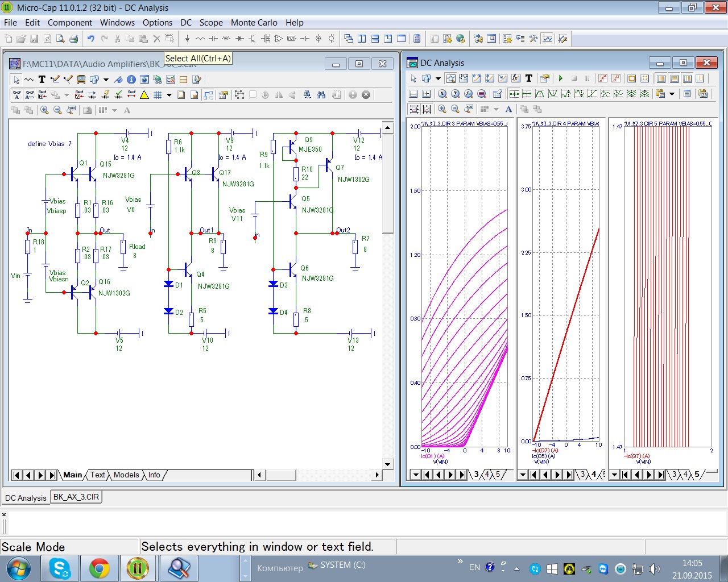This screenshot has height=582, width=728.
Task: Expand the page list arrow under the third plot
Action: point(614,475)
